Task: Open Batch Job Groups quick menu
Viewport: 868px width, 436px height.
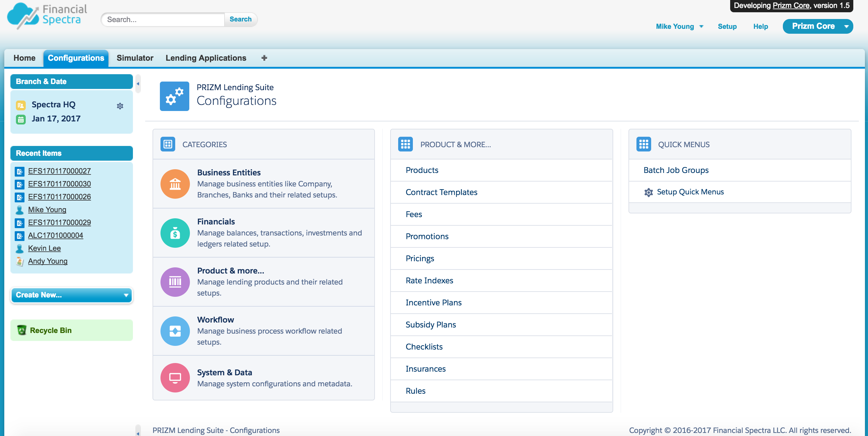Action: [x=676, y=170]
